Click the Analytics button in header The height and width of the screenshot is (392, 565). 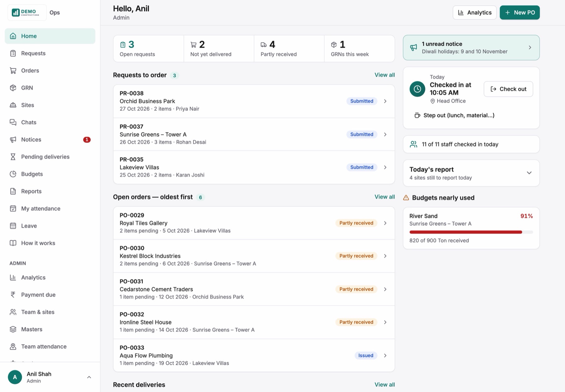click(474, 13)
